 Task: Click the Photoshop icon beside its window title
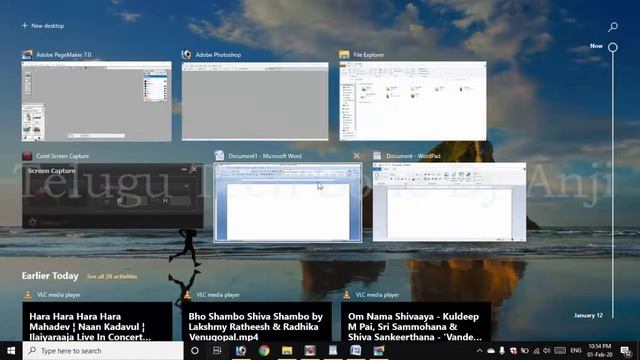187,54
